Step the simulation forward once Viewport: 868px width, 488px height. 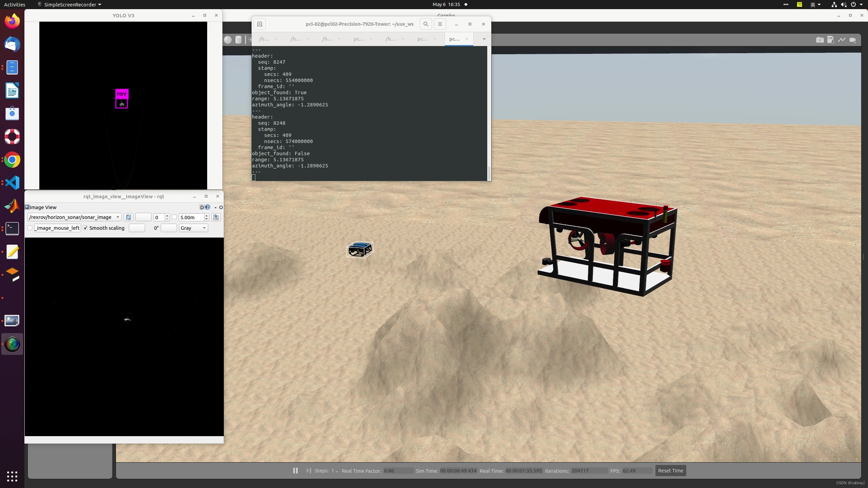pos(308,471)
